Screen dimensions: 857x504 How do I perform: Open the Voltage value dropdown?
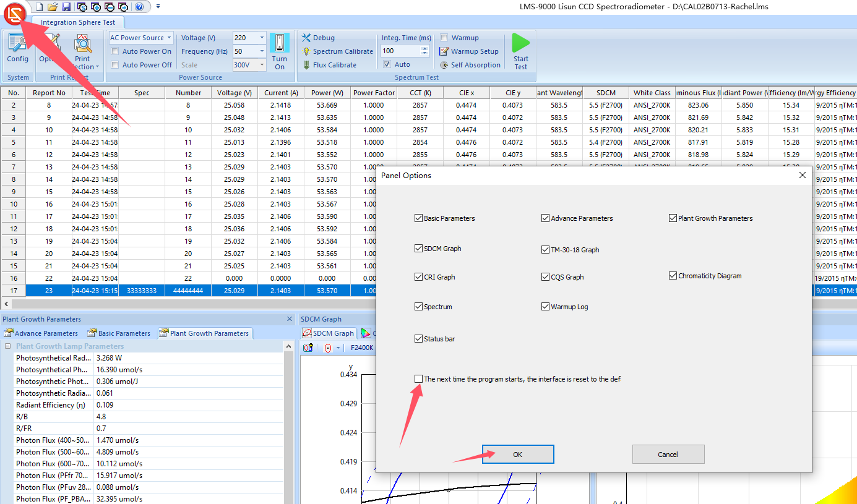[x=262, y=38]
